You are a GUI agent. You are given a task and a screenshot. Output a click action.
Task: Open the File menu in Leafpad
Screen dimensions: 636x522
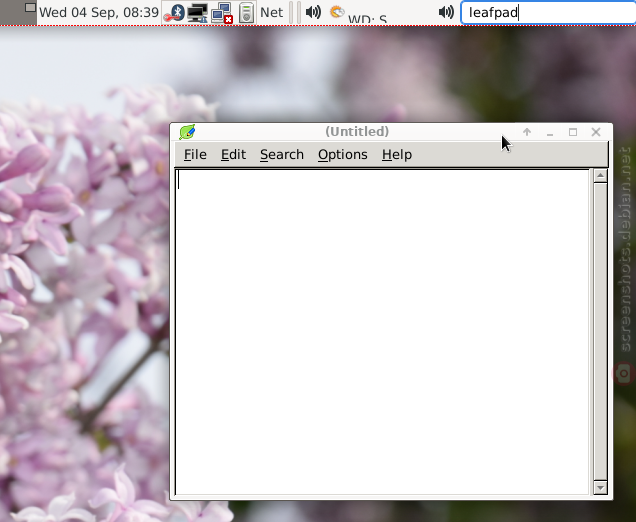[195, 155]
